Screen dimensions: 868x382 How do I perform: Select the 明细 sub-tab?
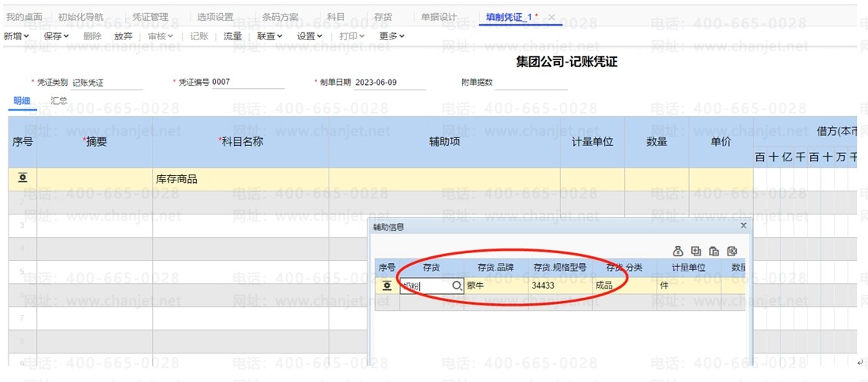[x=22, y=101]
